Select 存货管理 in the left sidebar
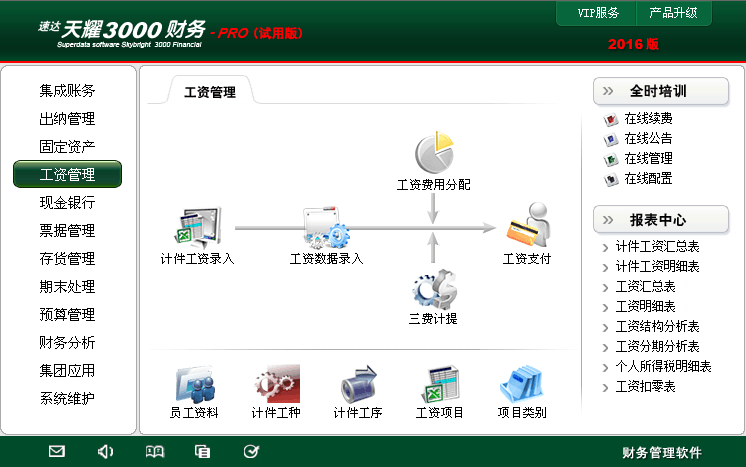 [67, 259]
